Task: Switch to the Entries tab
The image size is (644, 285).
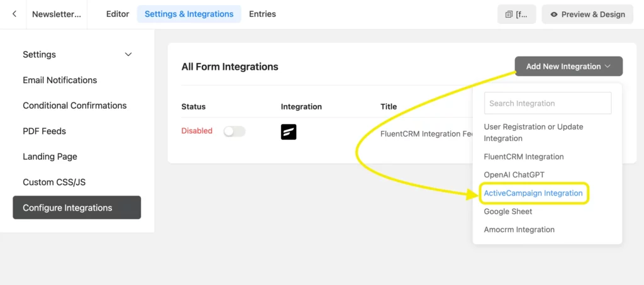Action: click(262, 14)
